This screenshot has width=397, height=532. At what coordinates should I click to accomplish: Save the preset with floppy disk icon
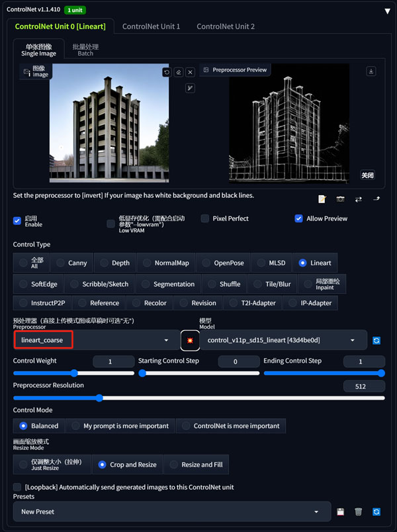tap(340, 511)
